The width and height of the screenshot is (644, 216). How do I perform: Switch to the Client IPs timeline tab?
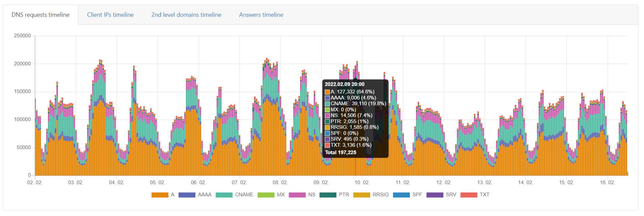[110, 15]
